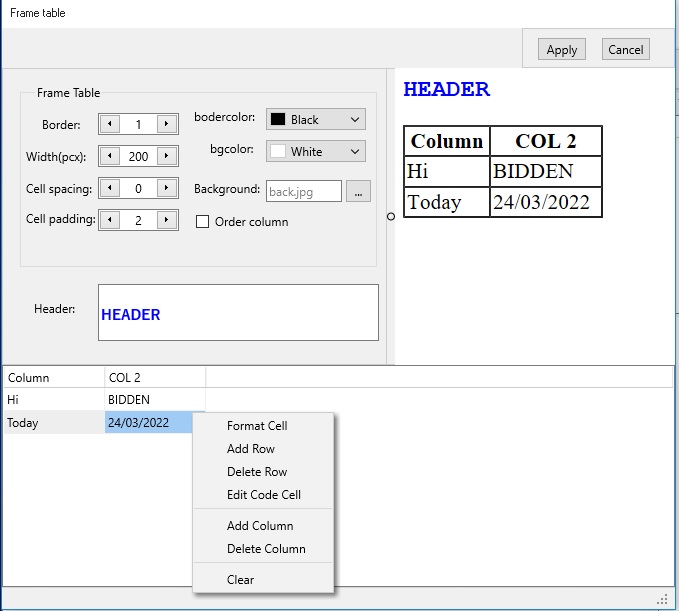
Task: Choose Format Cell from context menu
Action: [257, 426]
